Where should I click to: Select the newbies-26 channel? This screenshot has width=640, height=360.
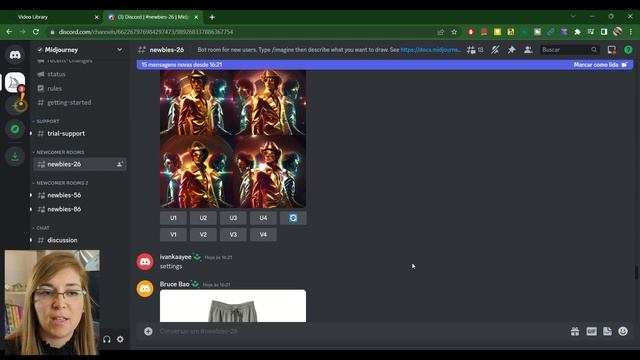click(80, 164)
